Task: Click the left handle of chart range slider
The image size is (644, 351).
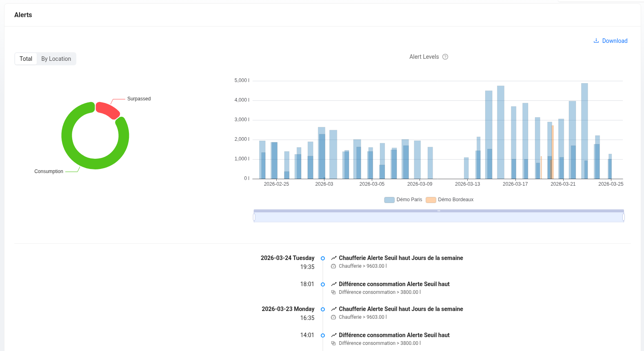Action: pyautogui.click(x=254, y=218)
